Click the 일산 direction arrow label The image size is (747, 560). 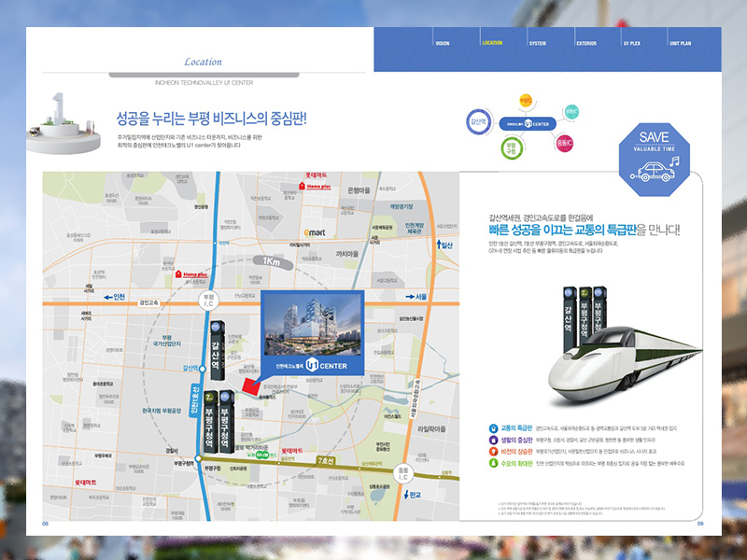tap(445, 245)
